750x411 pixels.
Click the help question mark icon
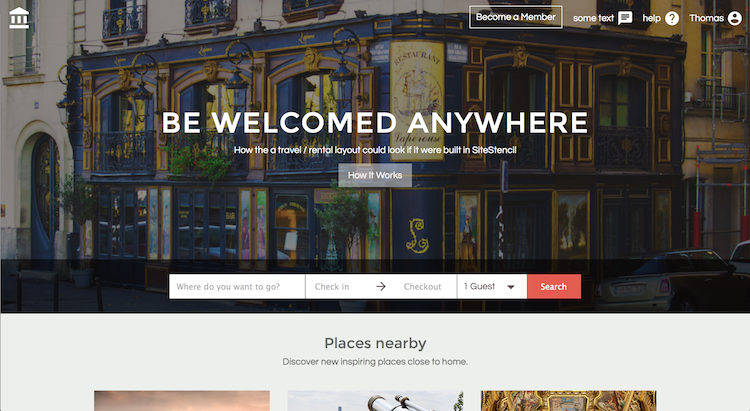pos(672,18)
